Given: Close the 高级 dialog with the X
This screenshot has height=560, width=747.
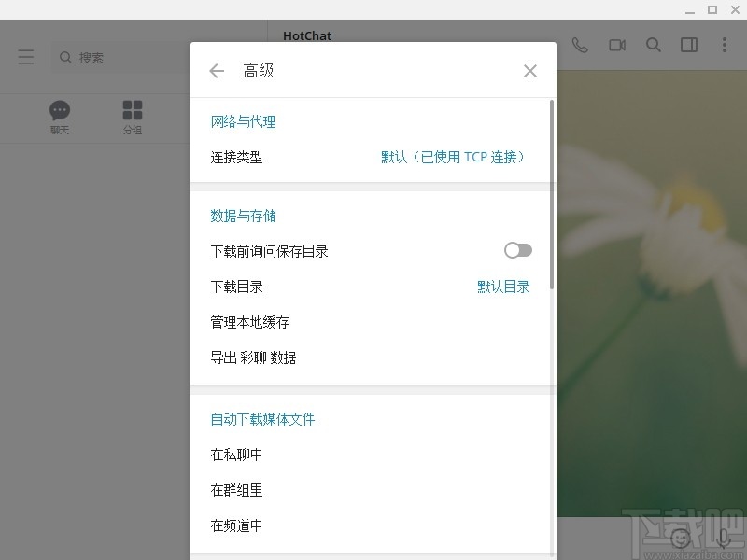Looking at the screenshot, I should (530, 70).
